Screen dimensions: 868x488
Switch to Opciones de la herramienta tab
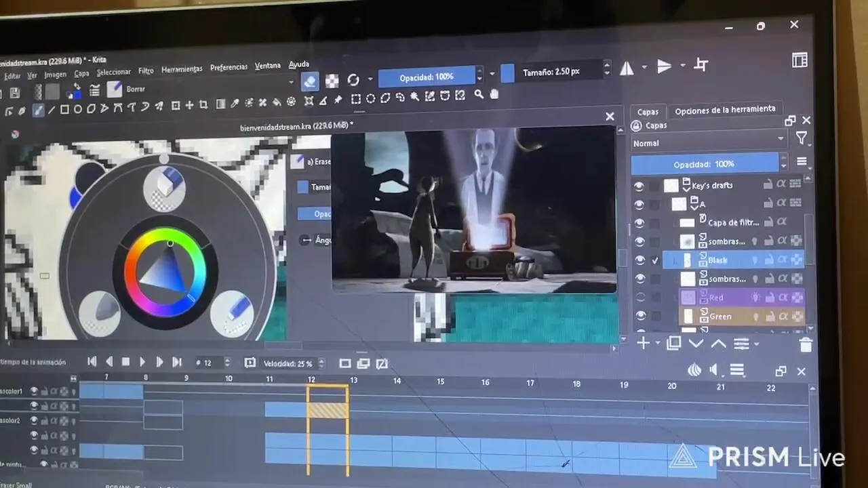click(725, 109)
